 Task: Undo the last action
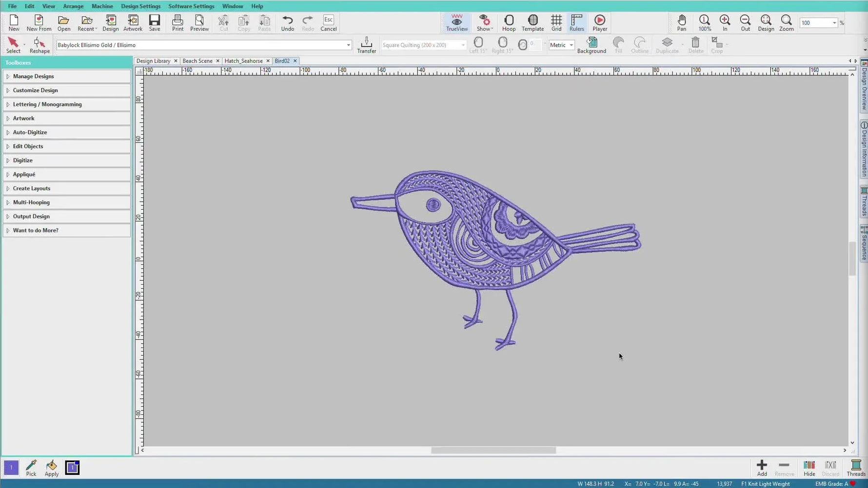coord(288,23)
